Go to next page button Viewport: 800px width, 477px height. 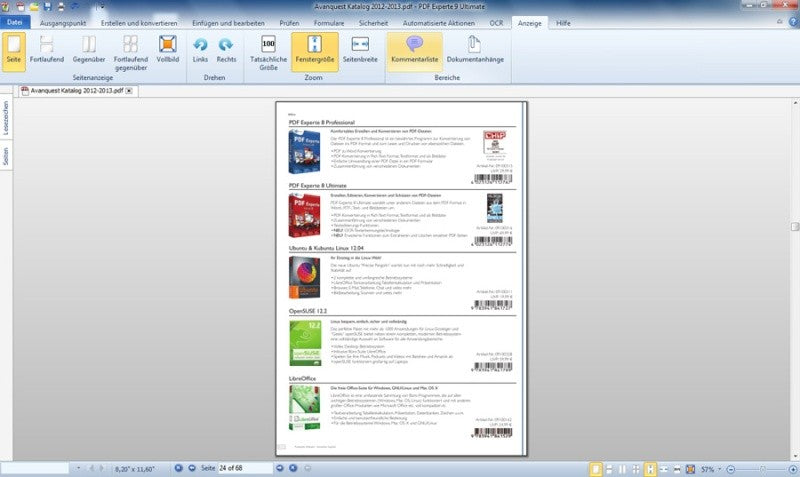coord(280,468)
